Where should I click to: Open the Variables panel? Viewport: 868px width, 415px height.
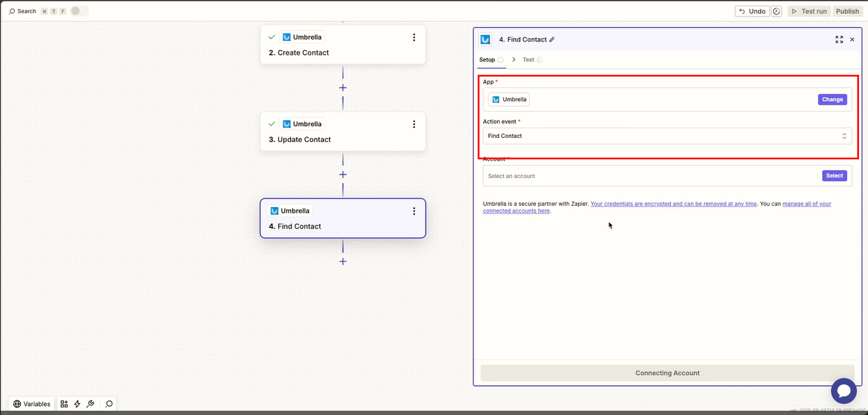point(32,404)
